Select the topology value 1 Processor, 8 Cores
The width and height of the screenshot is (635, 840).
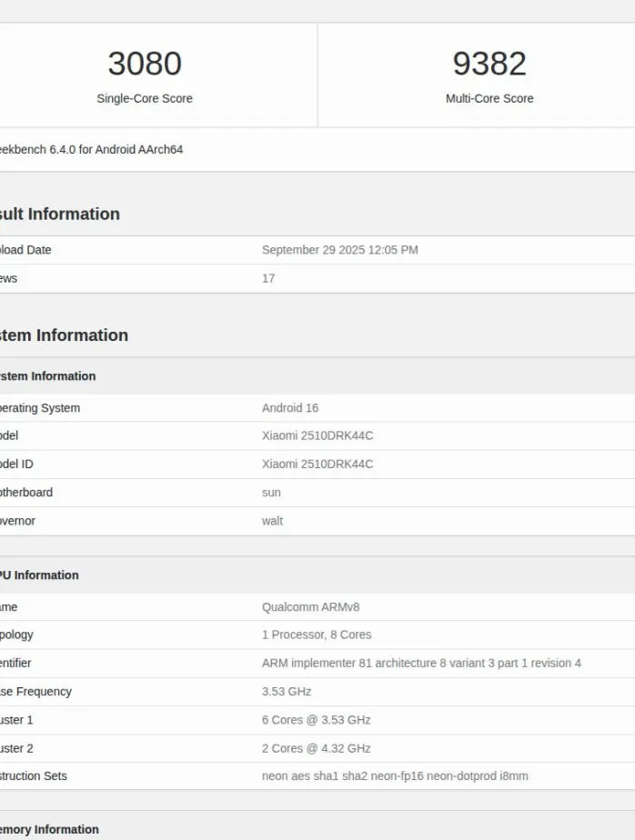point(317,635)
